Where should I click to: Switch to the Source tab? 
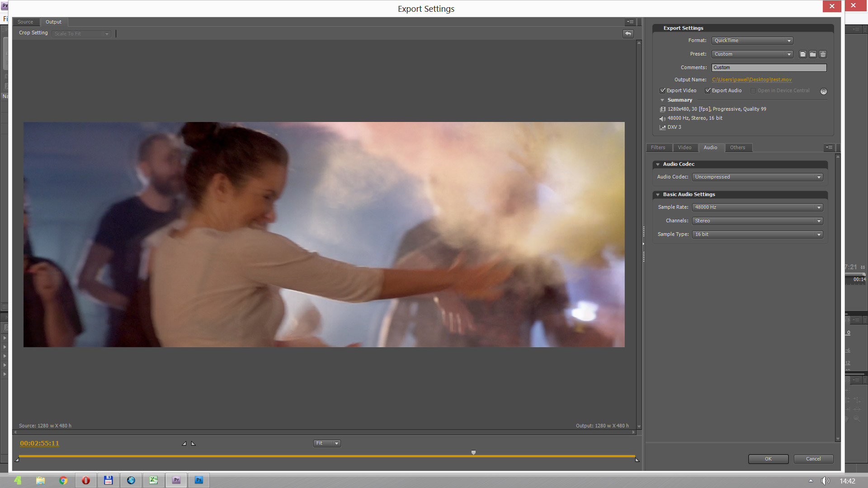coord(25,22)
